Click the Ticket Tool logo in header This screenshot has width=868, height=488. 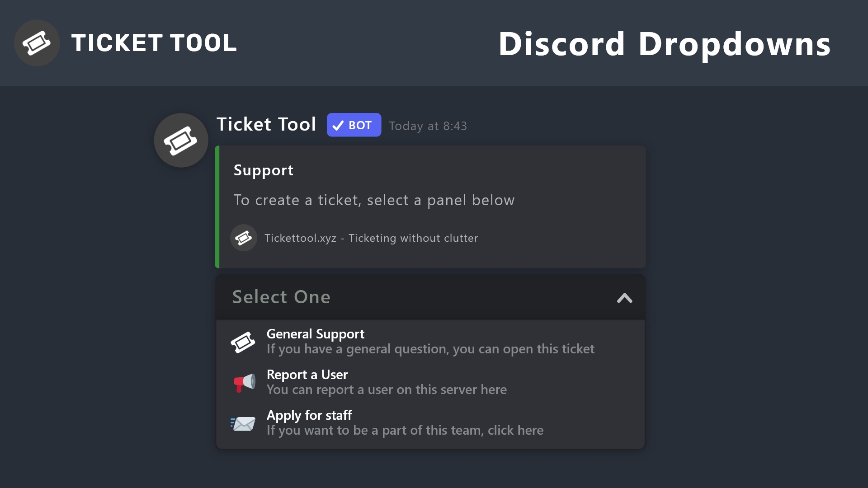37,43
